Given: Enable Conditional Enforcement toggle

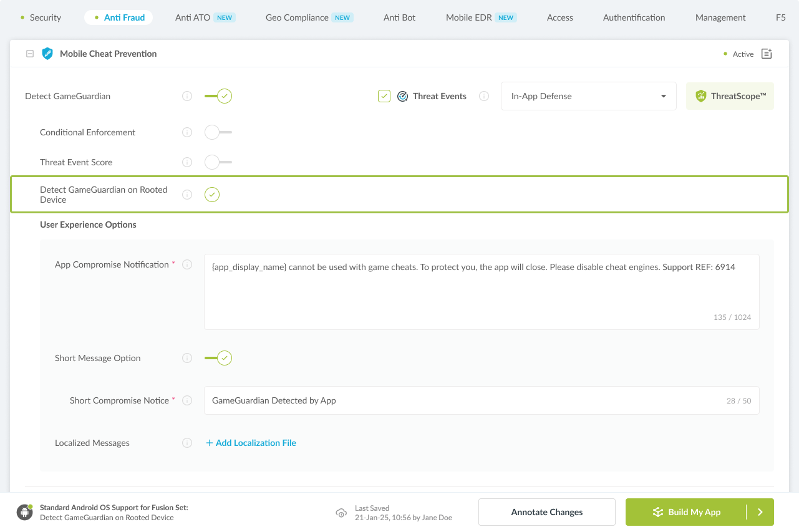Looking at the screenshot, I should tap(218, 132).
